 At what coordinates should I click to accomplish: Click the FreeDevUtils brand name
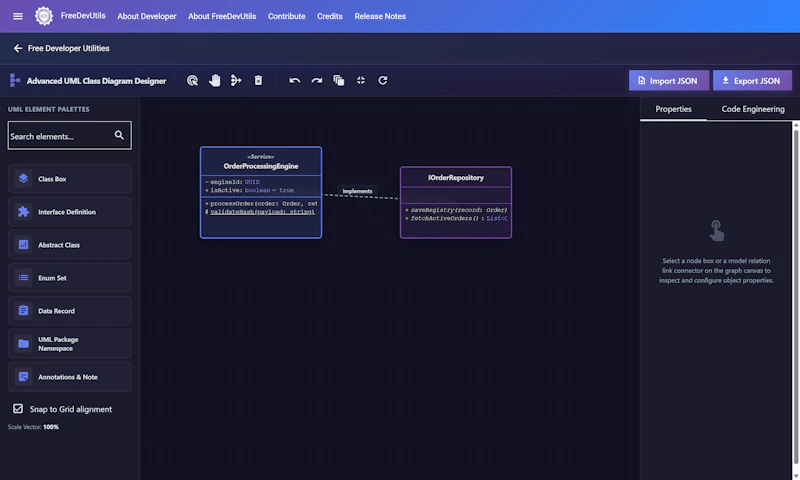pos(83,16)
